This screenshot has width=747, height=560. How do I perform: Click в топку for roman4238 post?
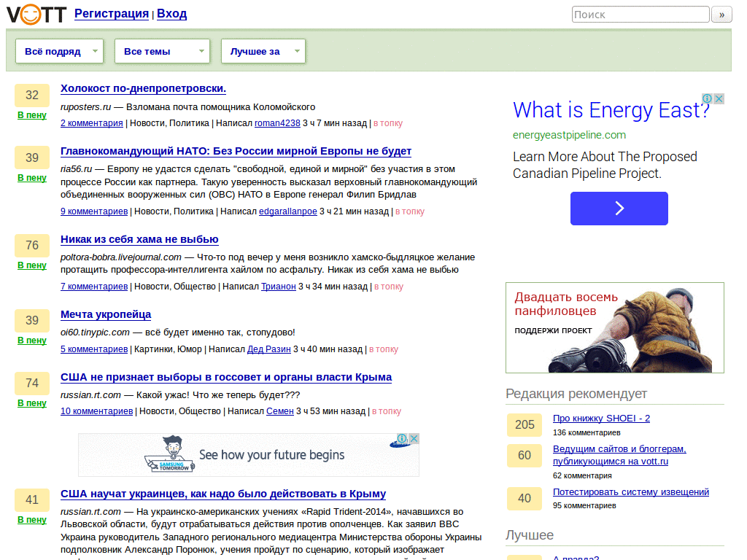(388, 123)
